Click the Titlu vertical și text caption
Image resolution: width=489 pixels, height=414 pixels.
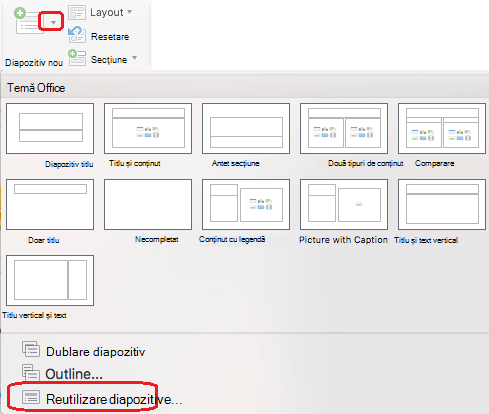[x=34, y=315]
